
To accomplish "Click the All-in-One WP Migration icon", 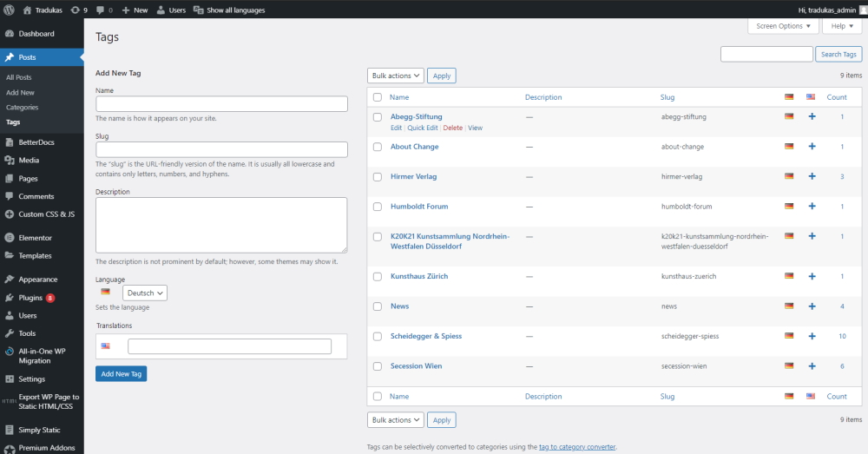I will pos(10,352).
